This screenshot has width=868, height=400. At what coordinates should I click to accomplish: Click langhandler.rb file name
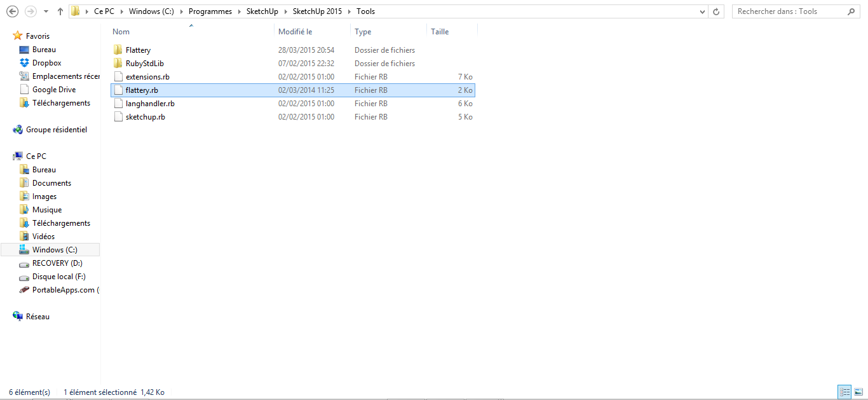coord(150,103)
